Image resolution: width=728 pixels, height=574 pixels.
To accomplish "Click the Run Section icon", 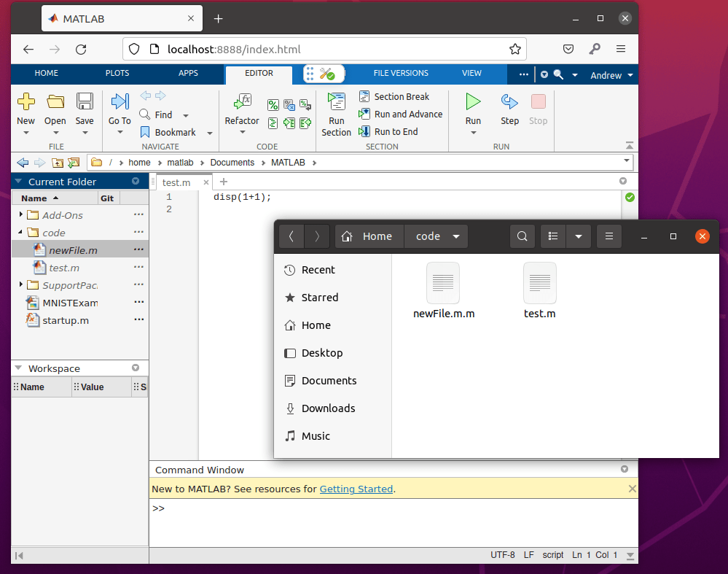I will (336, 101).
